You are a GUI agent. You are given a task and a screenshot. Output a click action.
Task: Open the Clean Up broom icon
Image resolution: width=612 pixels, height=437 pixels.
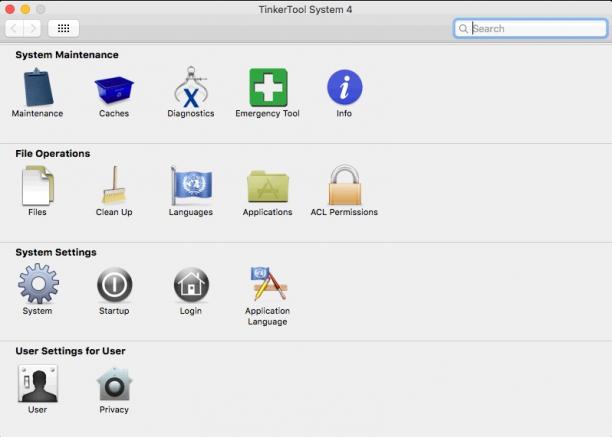point(114,185)
